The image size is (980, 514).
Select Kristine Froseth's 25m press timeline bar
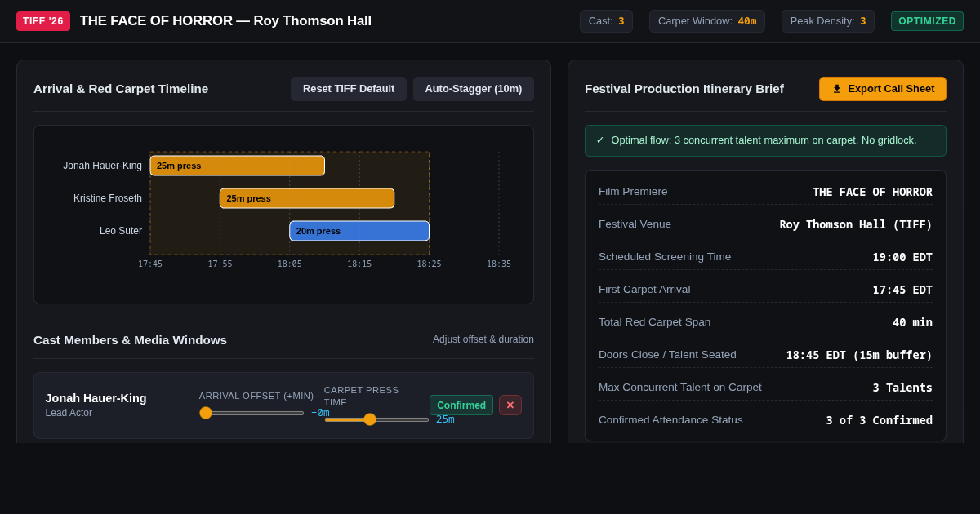307,198
